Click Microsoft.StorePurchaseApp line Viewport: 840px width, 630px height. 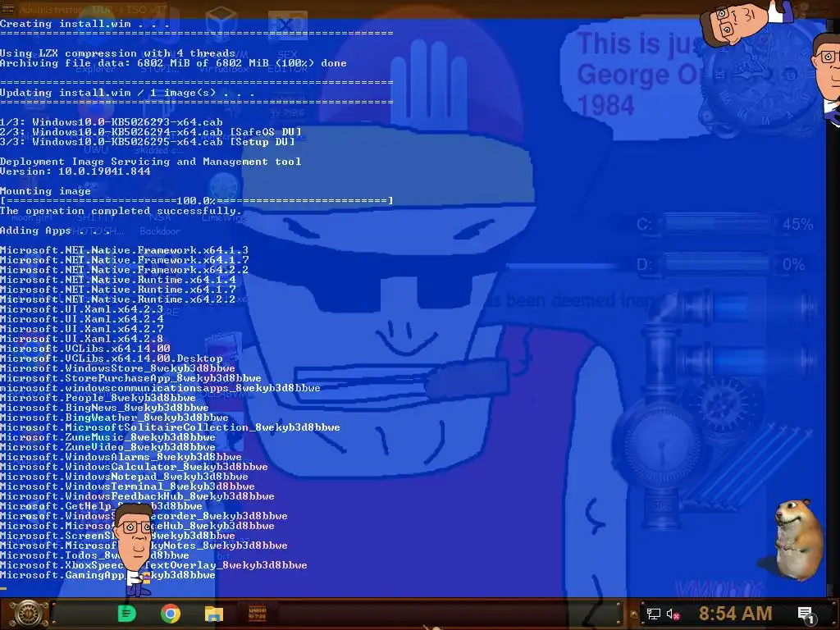pyautogui.click(x=130, y=378)
